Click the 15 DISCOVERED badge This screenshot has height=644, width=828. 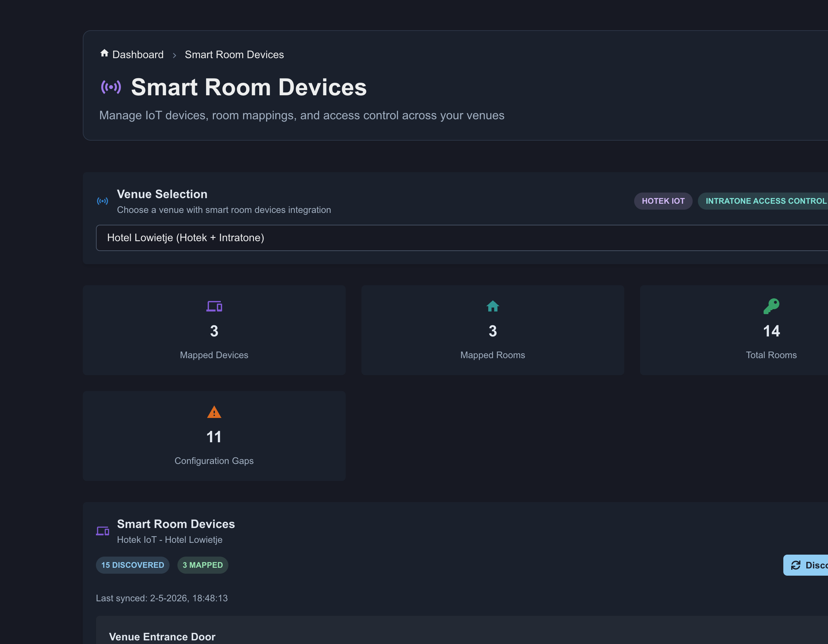(x=133, y=565)
